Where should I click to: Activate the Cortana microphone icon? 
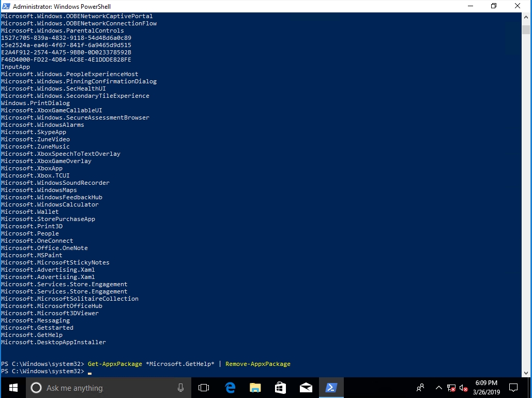(180, 388)
